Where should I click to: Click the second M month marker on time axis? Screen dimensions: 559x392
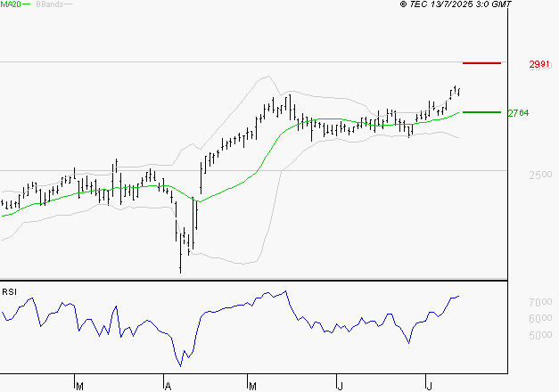(x=252, y=387)
